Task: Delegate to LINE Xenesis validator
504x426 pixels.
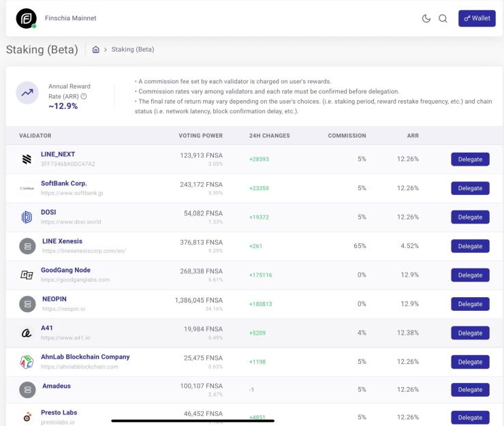Action: (470, 246)
